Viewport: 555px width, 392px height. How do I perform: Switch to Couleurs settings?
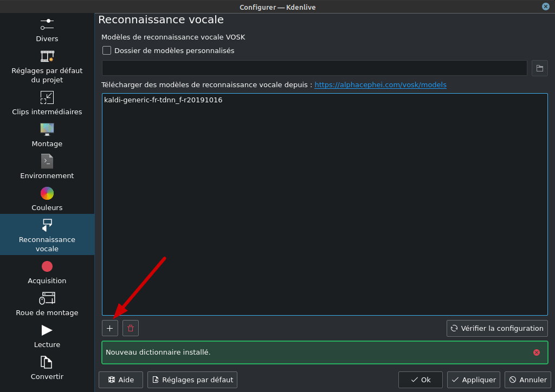click(x=47, y=199)
